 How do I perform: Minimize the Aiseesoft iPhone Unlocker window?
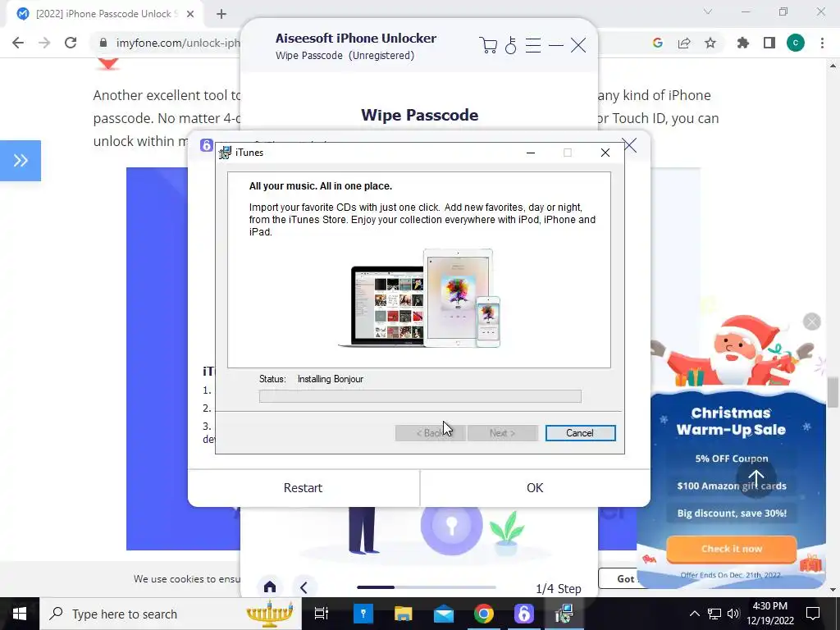[x=555, y=46]
